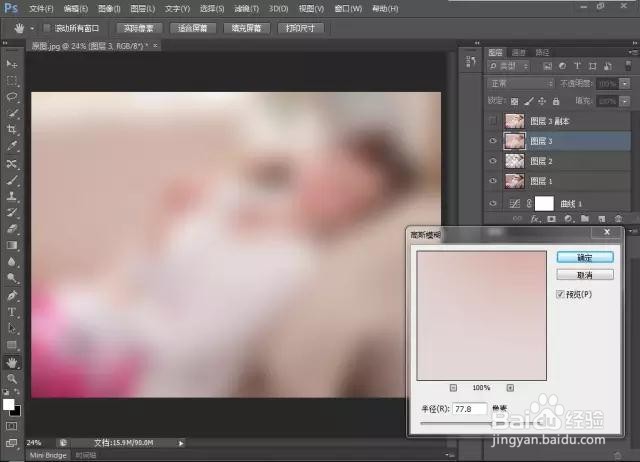Select the Eraser tool

12,229
